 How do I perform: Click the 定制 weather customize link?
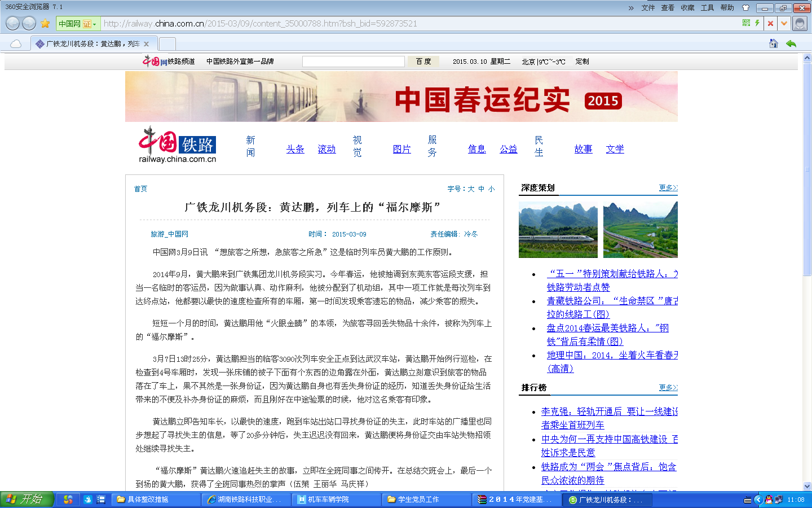582,62
